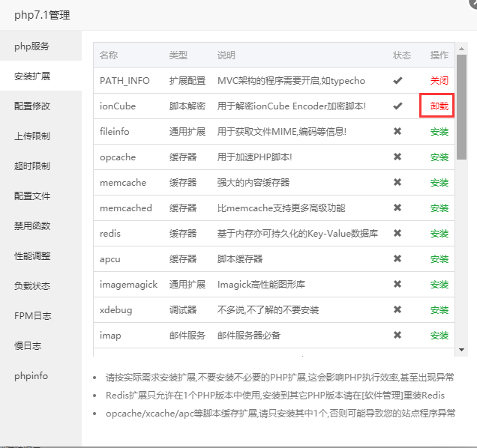
Task: Click the checkmark status icon for ionCube
Action: 397,106
